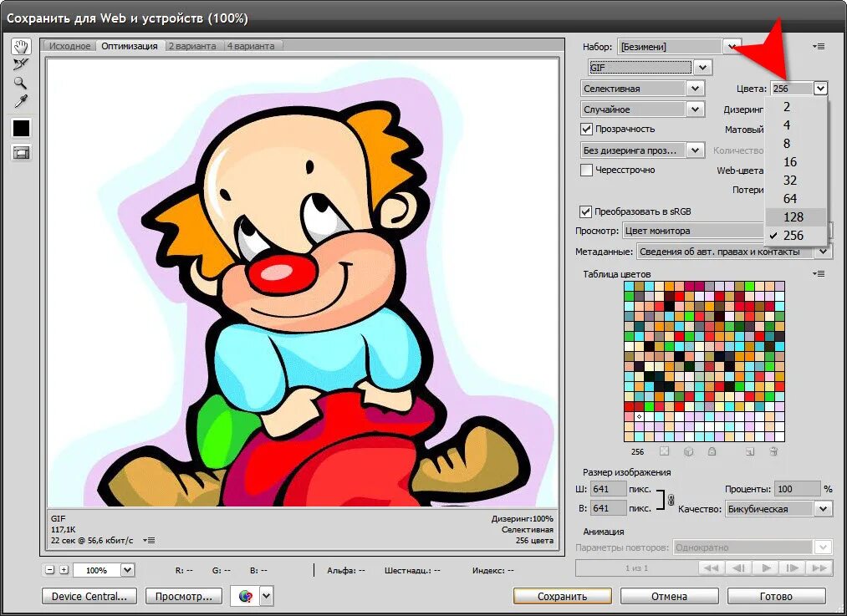Click the clown image preview
Screen dimensions: 847x616
(303, 283)
